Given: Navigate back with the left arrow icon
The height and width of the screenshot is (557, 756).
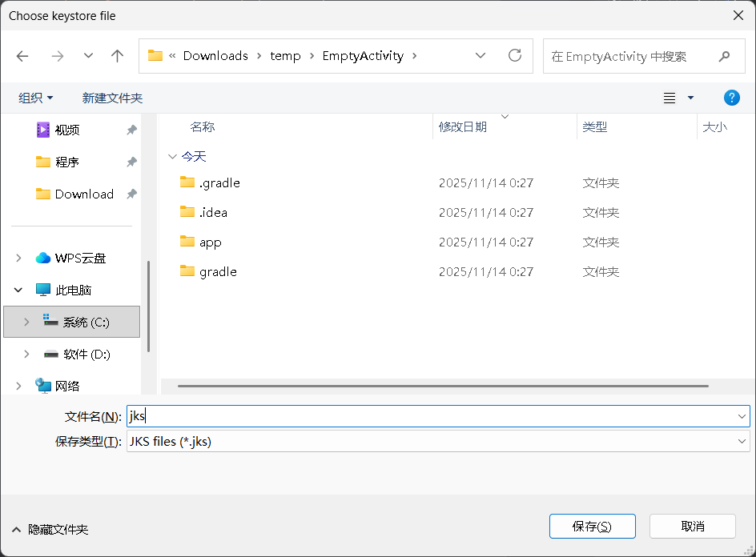Looking at the screenshot, I should point(22,56).
